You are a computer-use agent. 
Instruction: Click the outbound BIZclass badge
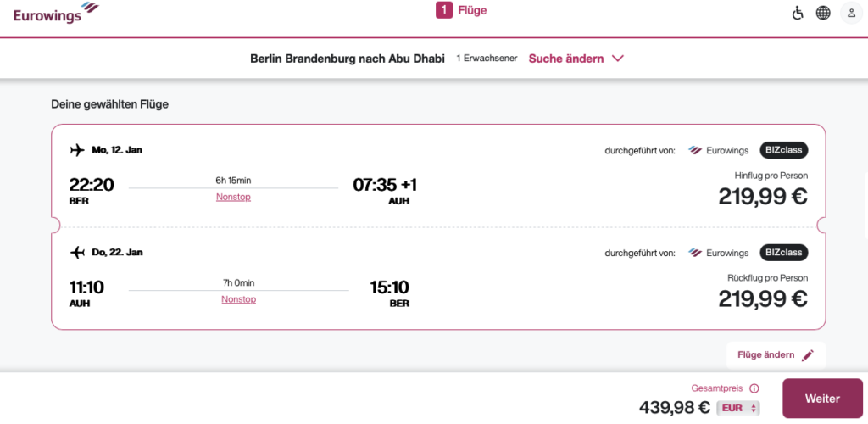click(x=784, y=150)
